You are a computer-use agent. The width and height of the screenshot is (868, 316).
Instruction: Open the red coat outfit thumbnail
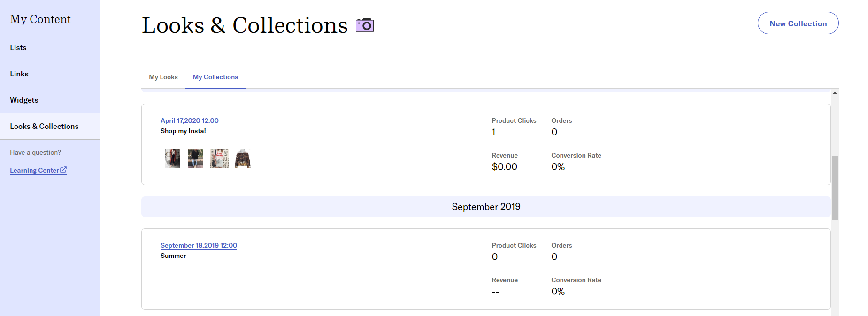(x=172, y=158)
